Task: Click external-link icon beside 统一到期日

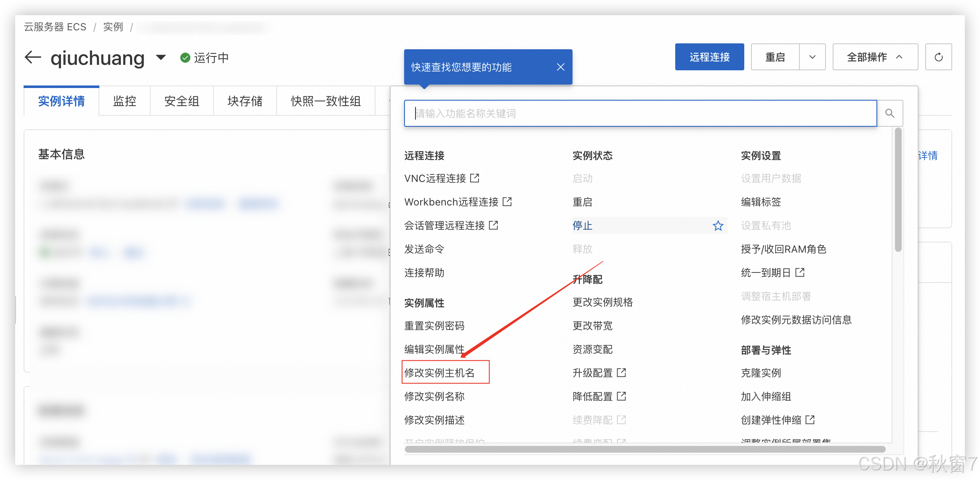Action: (800, 272)
